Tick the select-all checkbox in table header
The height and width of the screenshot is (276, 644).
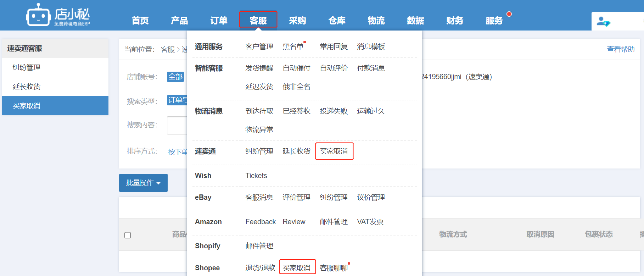coord(128,235)
